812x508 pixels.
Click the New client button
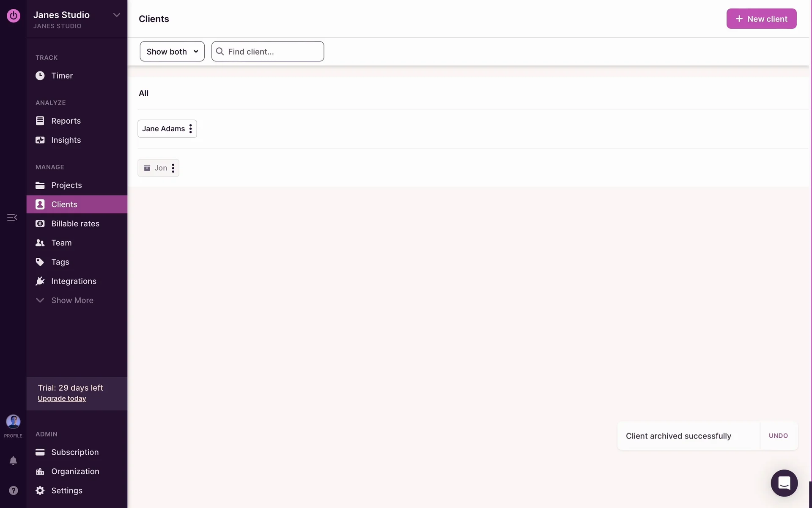point(761,19)
